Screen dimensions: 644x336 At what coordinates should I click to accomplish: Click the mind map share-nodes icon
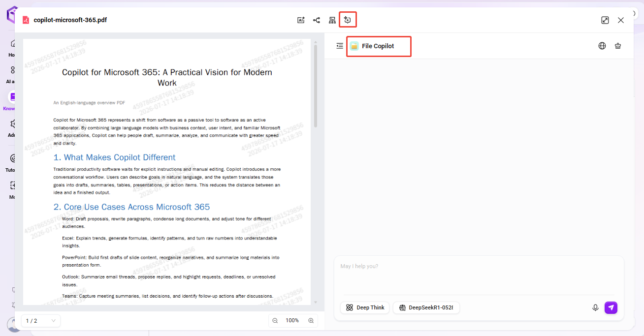317,20
